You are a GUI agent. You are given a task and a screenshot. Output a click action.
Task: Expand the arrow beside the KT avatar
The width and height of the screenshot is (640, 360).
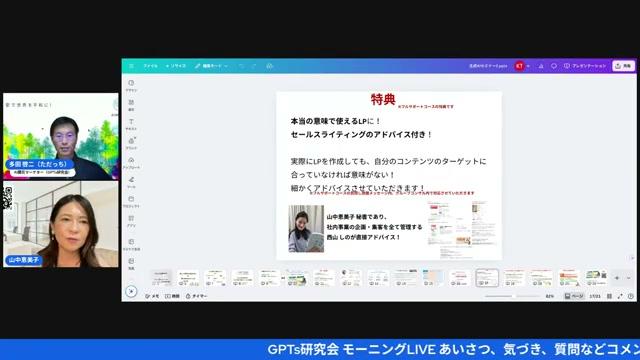pyautogui.click(x=528, y=66)
